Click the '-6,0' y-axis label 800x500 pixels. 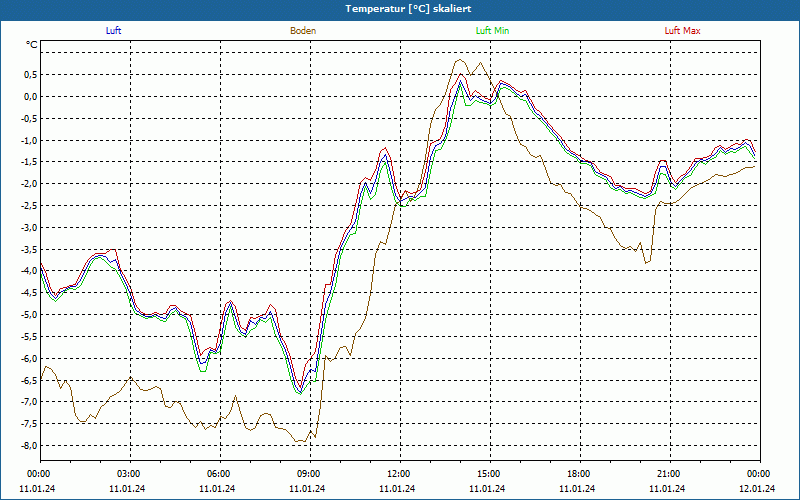30,358
